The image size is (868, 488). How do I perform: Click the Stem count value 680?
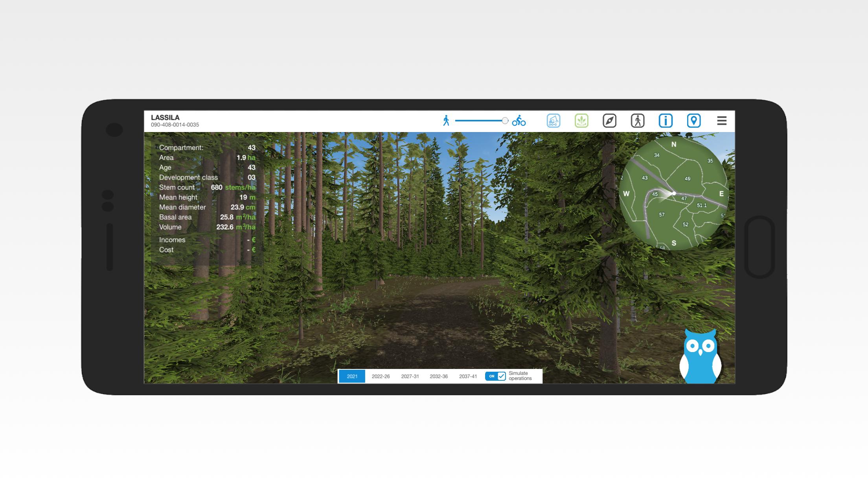[x=217, y=187]
